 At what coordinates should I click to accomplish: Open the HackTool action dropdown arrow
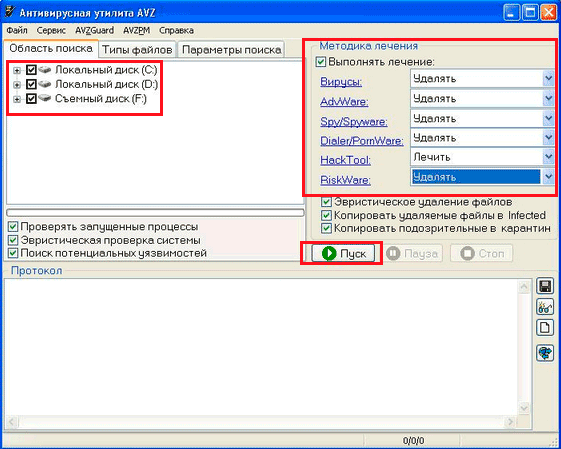[548, 157]
